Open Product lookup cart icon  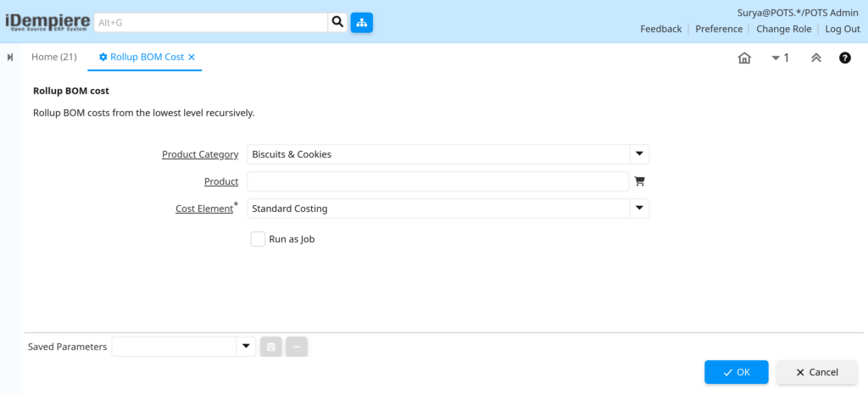(639, 181)
